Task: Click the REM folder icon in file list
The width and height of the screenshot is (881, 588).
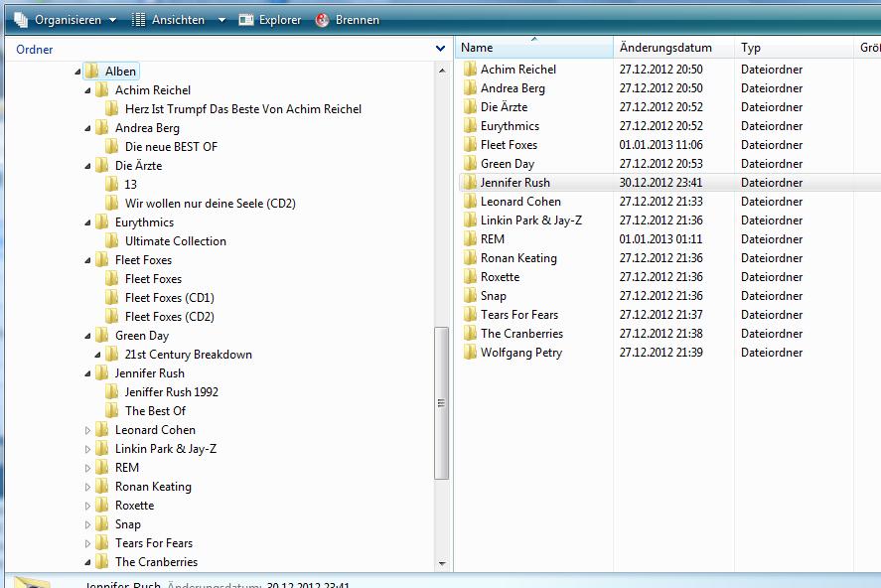Action: click(470, 239)
